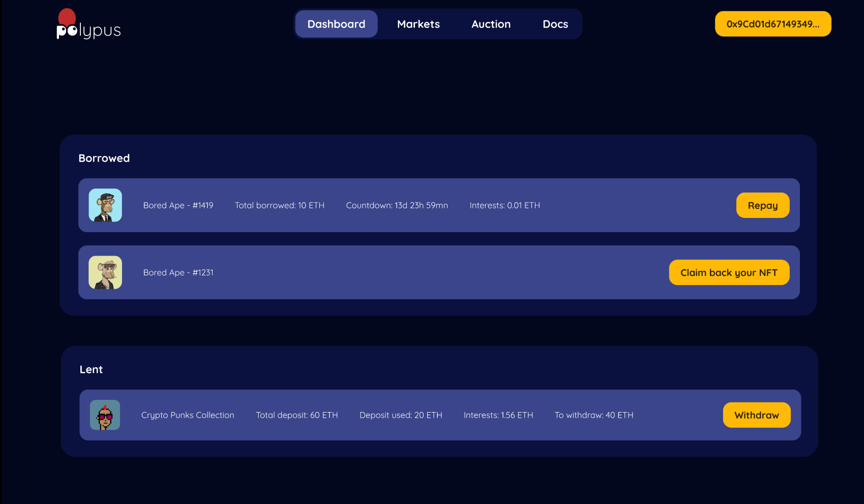Withdraw from Crypto Punks Collection deposit

(757, 415)
